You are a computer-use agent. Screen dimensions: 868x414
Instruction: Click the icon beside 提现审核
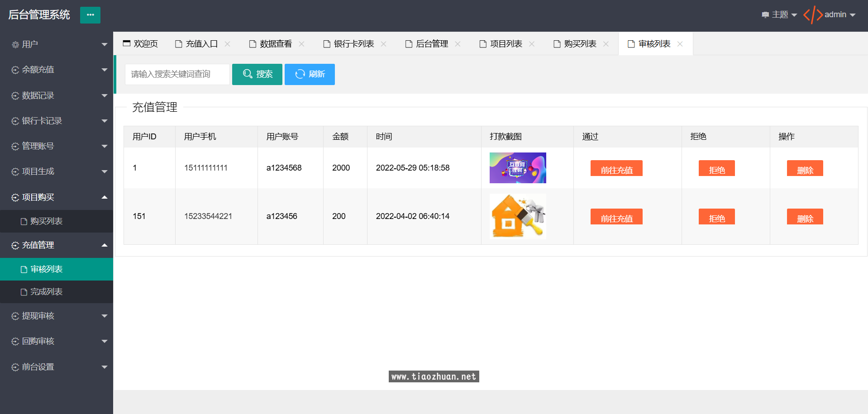coord(15,316)
